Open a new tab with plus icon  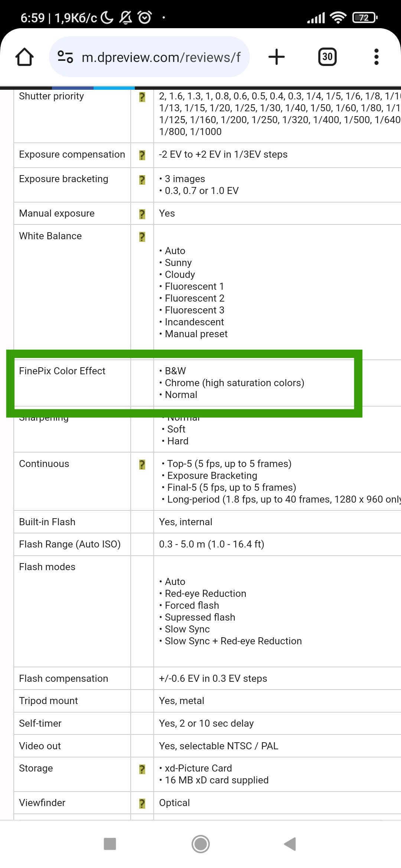[x=276, y=57]
